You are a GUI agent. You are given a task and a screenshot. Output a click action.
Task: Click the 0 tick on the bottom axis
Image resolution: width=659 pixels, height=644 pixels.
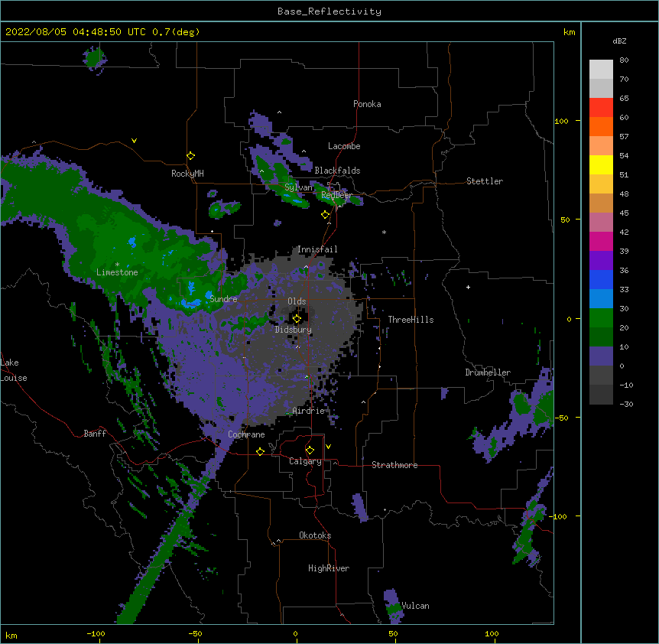click(x=295, y=633)
